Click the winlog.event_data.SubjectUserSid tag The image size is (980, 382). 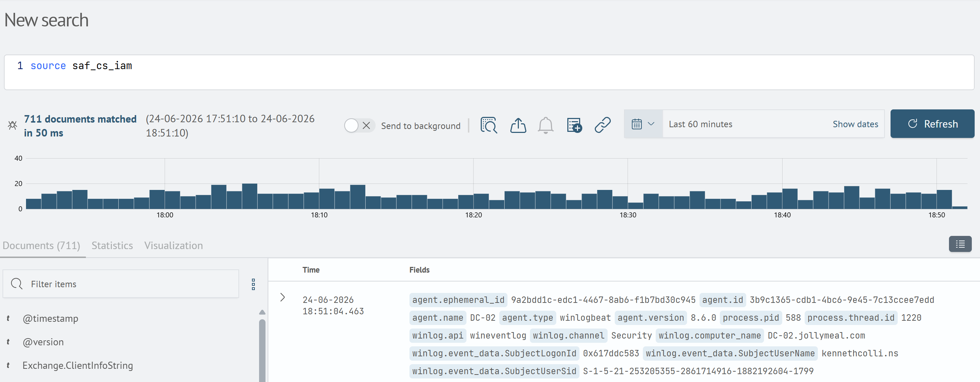click(494, 371)
